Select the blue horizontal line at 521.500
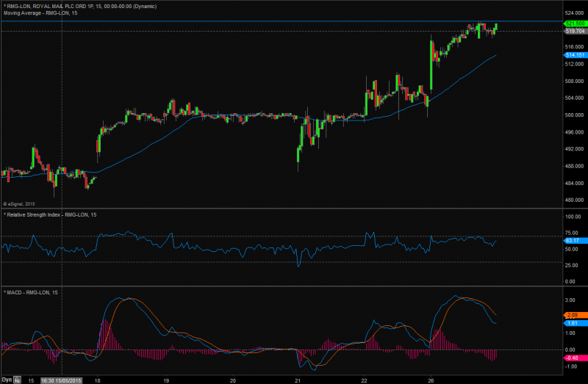 [294, 21]
